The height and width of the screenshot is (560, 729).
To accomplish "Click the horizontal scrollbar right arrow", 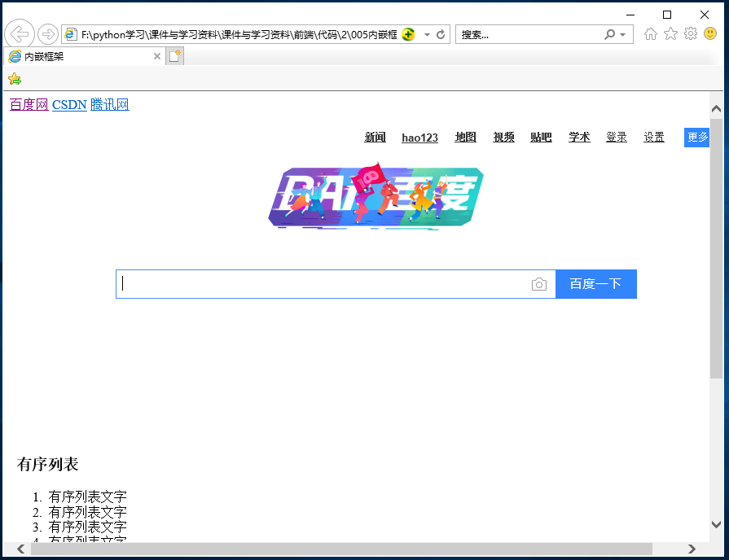I will (x=692, y=549).
